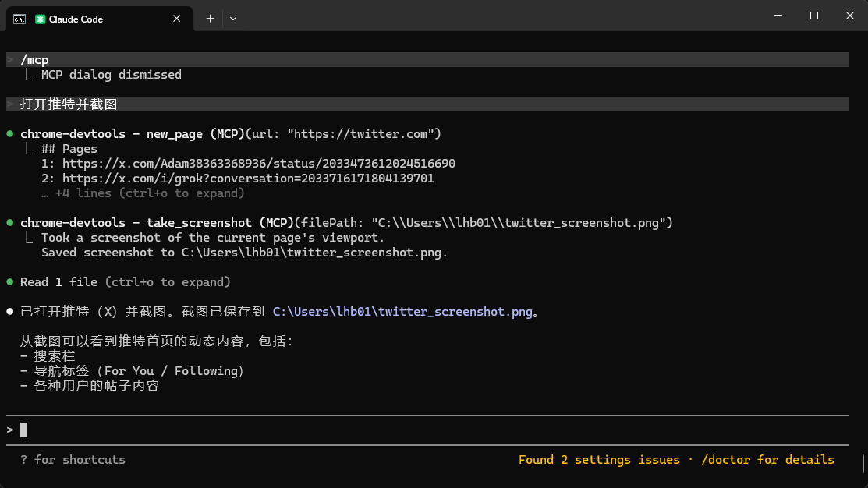This screenshot has width=868, height=488.
Task: Click 'Found 2 settings issues' warning text
Action: click(x=599, y=460)
